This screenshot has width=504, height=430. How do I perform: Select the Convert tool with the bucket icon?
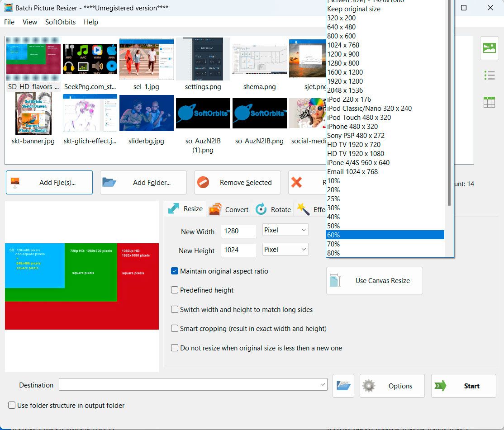point(229,209)
